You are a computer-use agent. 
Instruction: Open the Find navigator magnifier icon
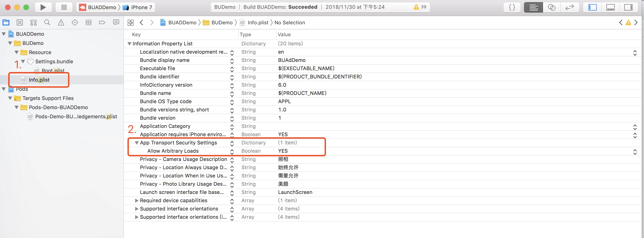click(47, 23)
